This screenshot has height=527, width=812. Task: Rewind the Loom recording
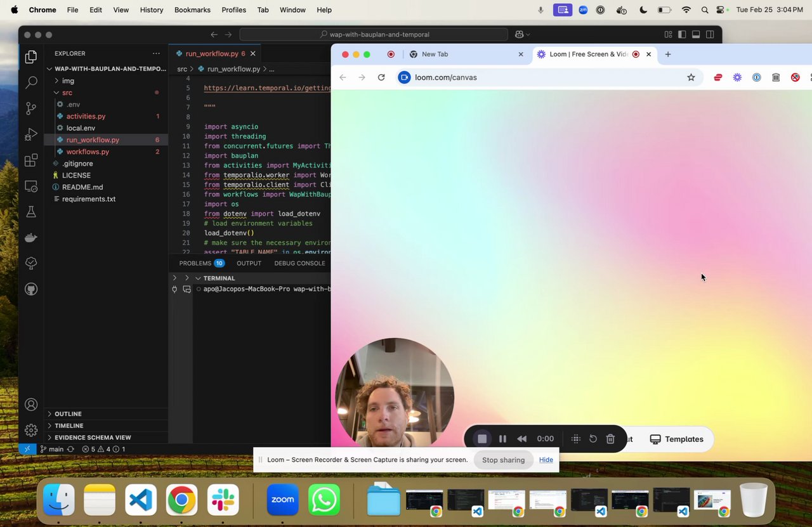point(522,439)
